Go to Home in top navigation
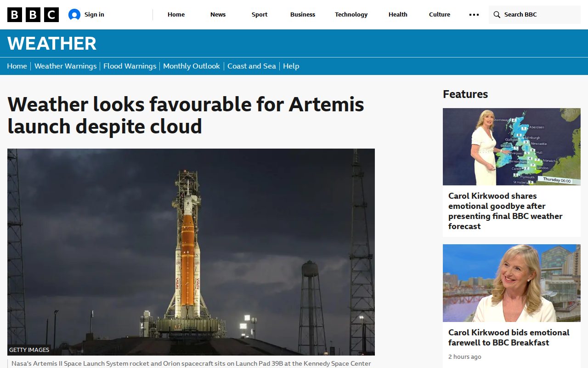 (176, 15)
